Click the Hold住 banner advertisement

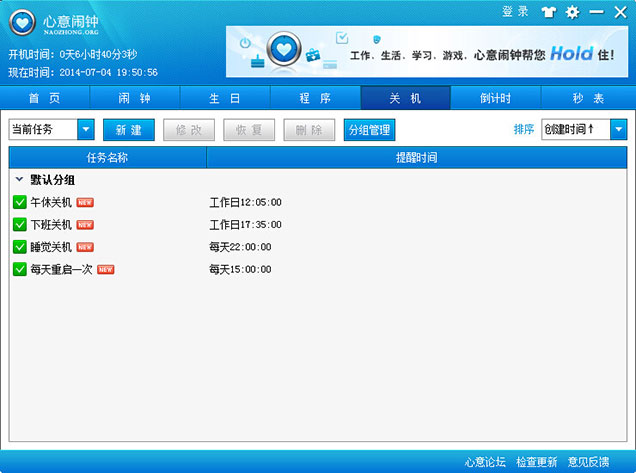click(x=427, y=52)
